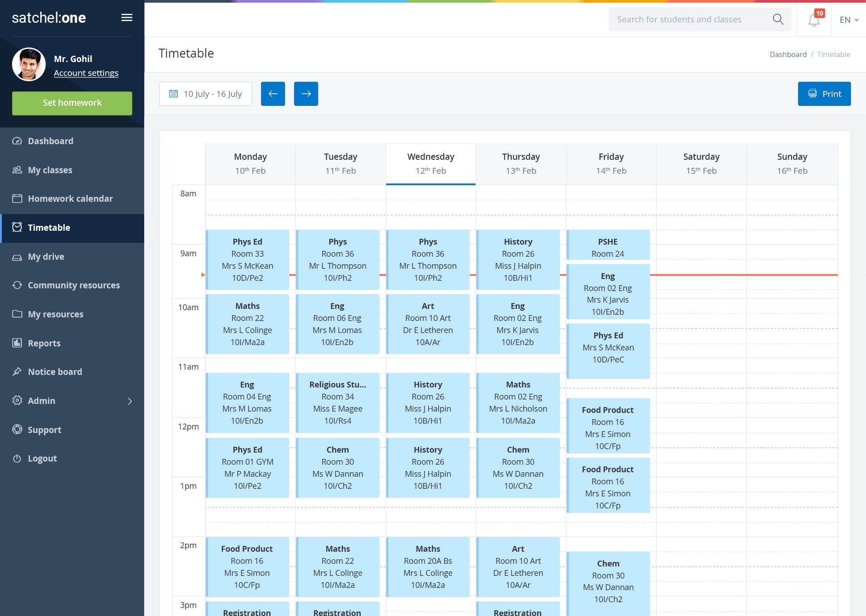Click the Print button

point(824,94)
